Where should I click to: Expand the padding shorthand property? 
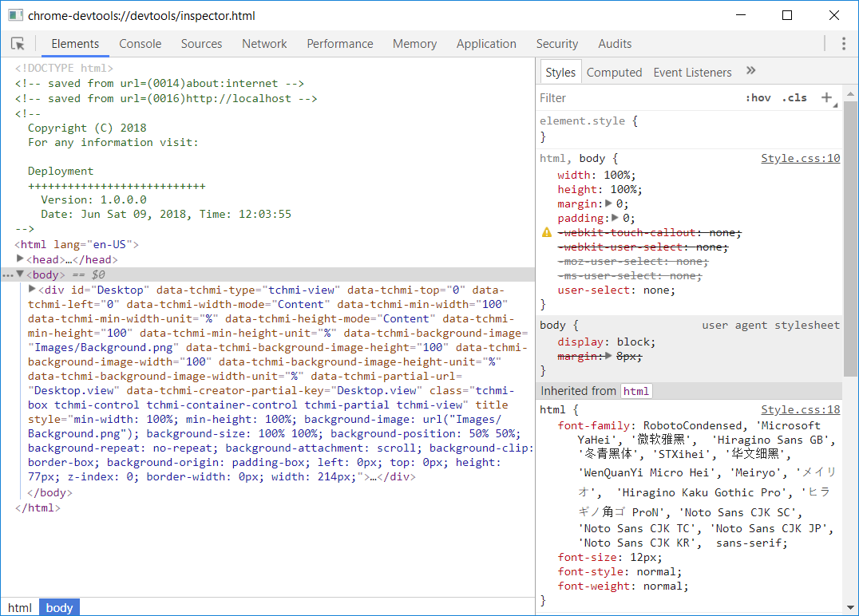point(616,217)
